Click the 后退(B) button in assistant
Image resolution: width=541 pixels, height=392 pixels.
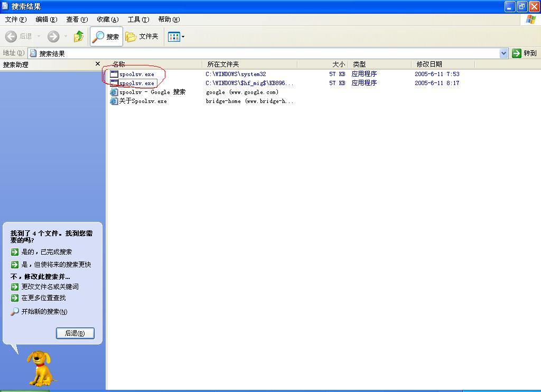click(75, 333)
